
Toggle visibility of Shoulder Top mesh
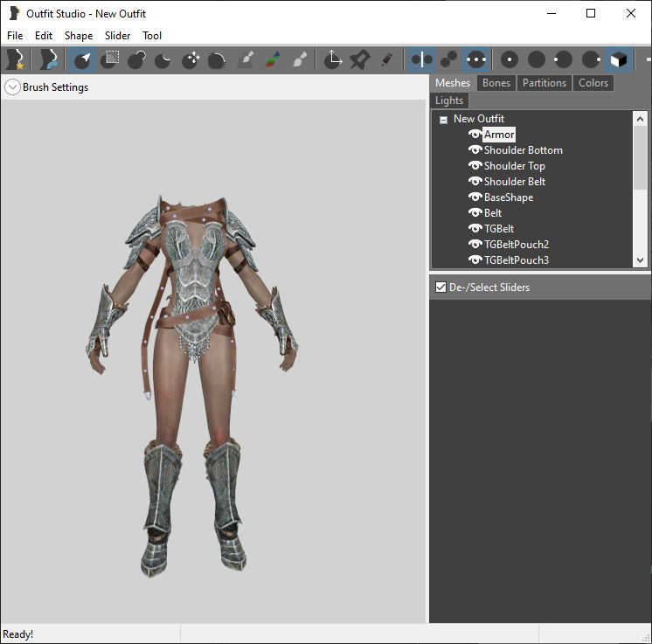[x=475, y=165]
